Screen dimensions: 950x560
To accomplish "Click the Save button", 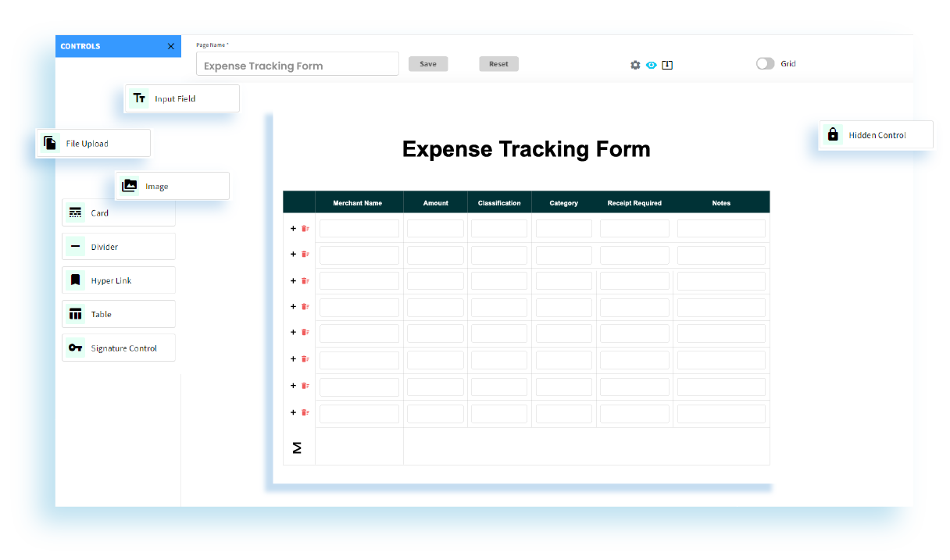I will 428,64.
